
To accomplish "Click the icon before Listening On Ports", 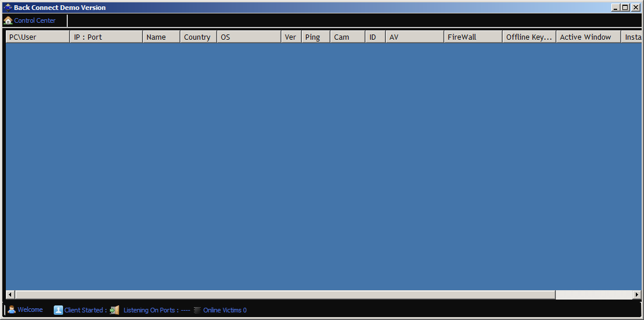I will tap(114, 310).
